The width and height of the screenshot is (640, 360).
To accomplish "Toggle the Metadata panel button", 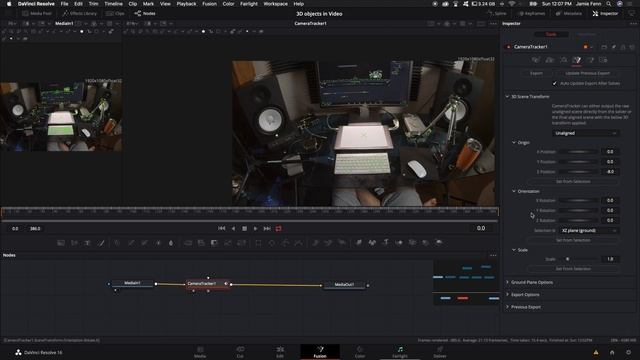I will coord(569,13).
